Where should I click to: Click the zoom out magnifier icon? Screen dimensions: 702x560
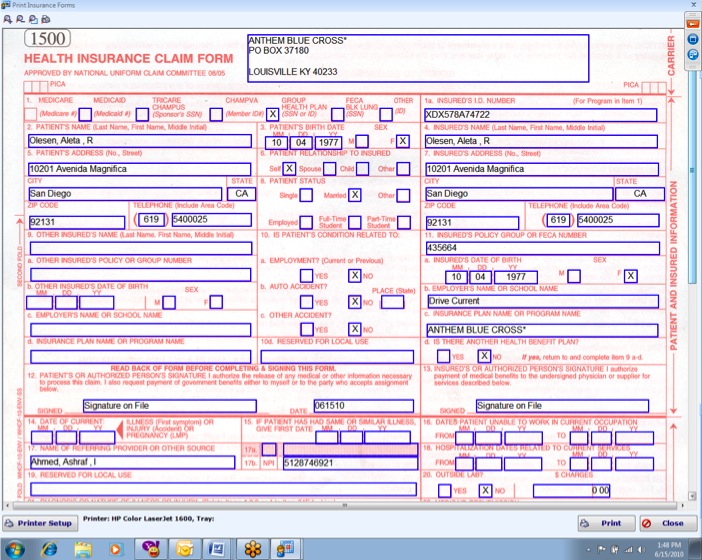[x=20, y=19]
